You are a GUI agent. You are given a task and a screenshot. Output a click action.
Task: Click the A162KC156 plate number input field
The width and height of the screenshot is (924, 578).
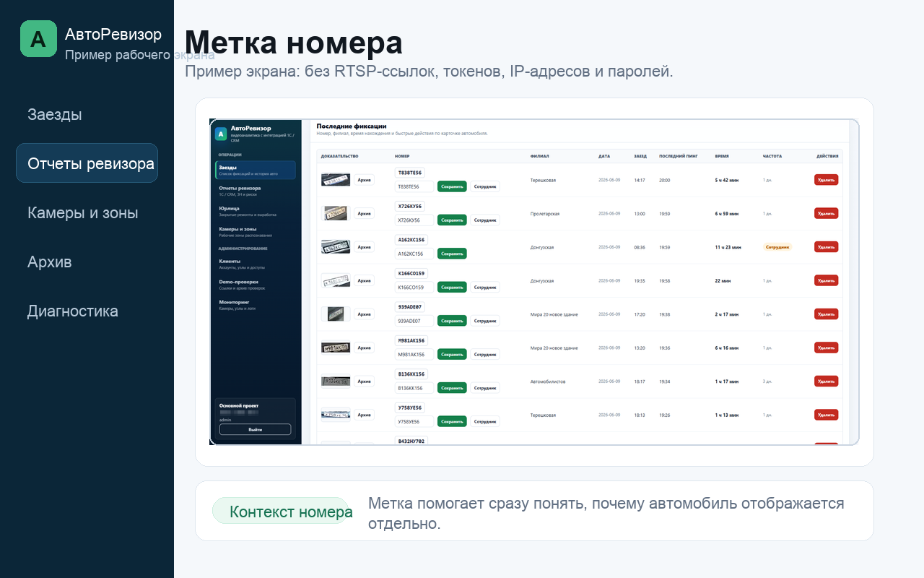pos(414,254)
